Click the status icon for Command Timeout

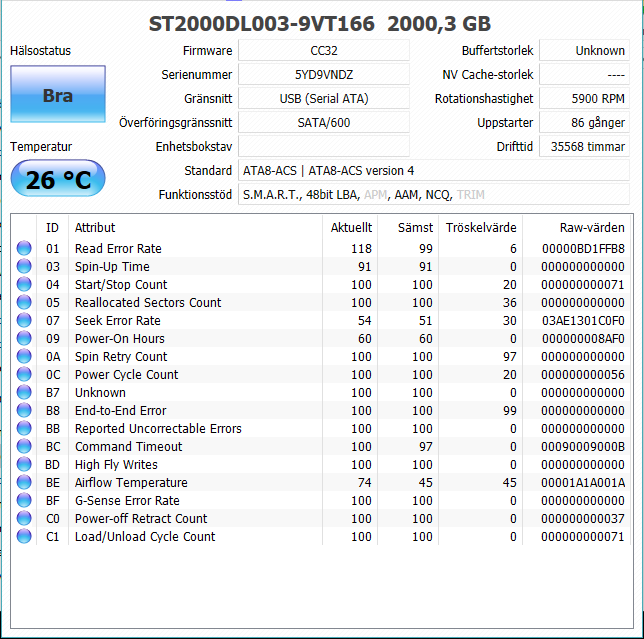24,446
